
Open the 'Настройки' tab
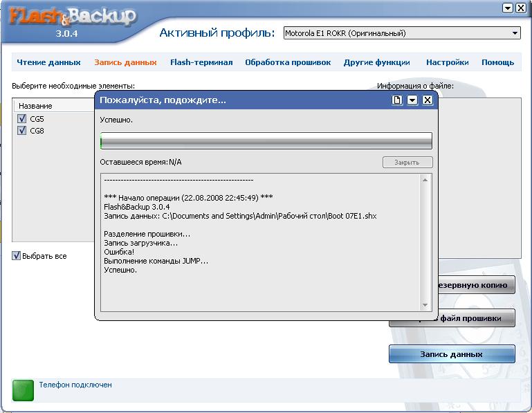click(447, 62)
